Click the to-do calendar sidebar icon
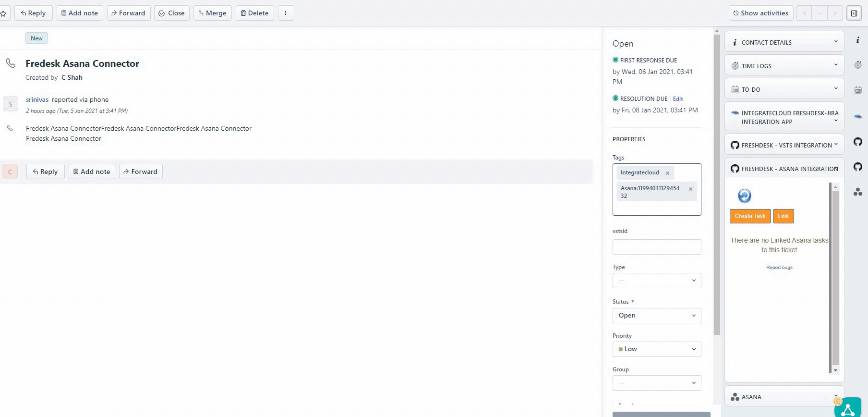The height and width of the screenshot is (417, 868). 858,90
